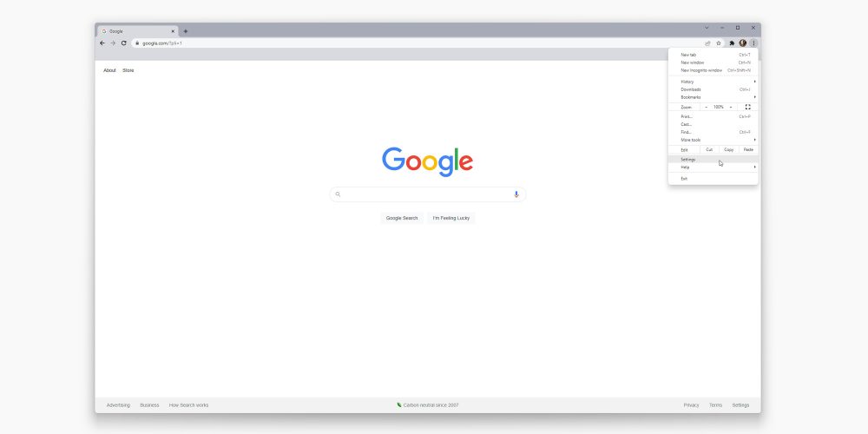This screenshot has height=434, width=868.
Task: Click the I'm Feeling Lucky button
Action: [451, 218]
